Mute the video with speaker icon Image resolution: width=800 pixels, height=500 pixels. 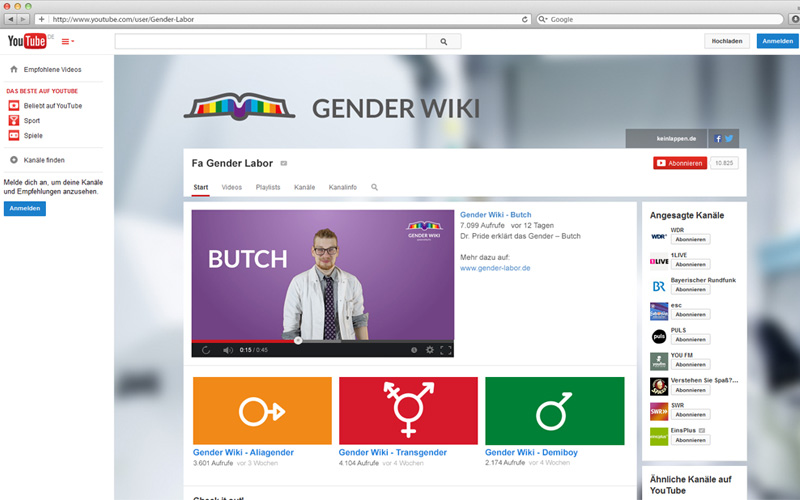[228, 350]
